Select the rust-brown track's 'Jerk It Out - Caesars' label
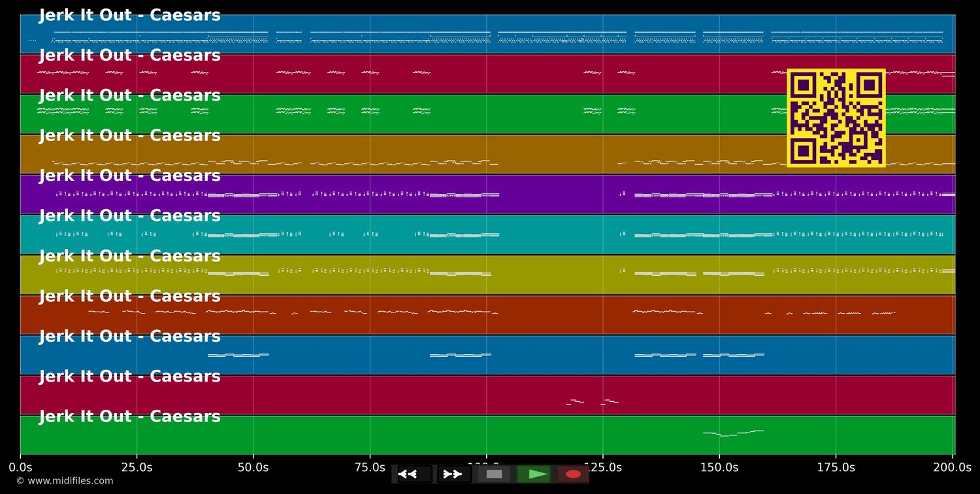Viewport: 980px width, 494px height. tap(130, 296)
